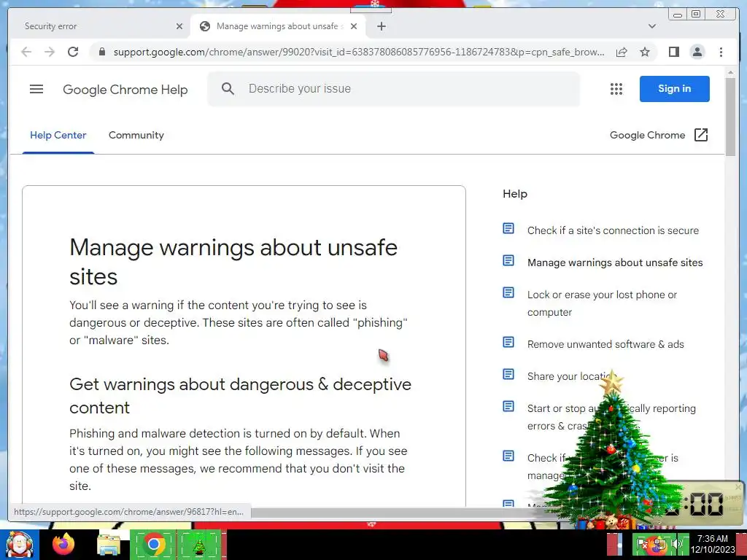The width and height of the screenshot is (747, 560).
Task: Expand the tab search dropdown arrow
Action: [652, 26]
